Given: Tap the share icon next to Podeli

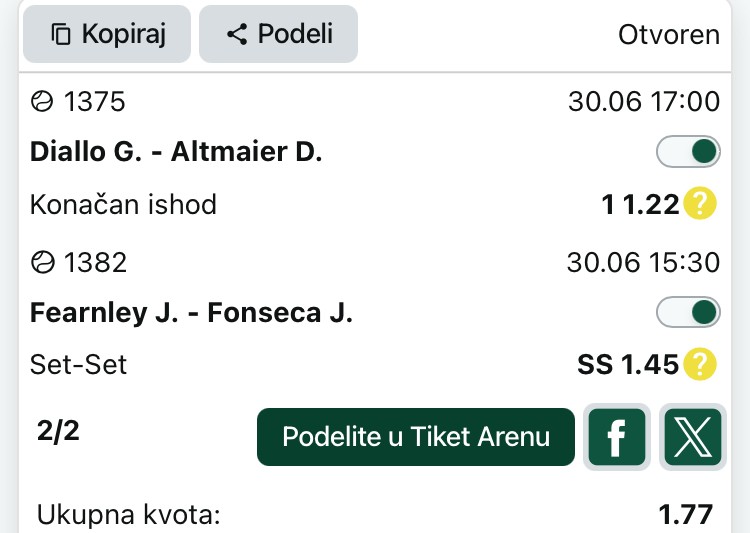Looking at the screenshot, I should pos(237,34).
